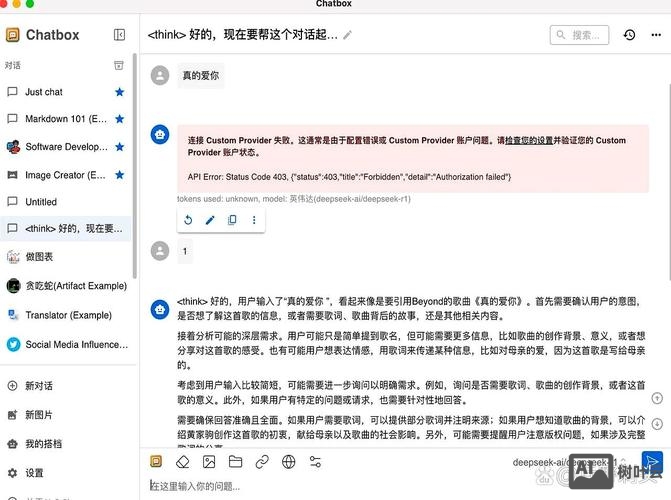The image size is (671, 500).
Task: Open message more actions vertical dots
Action: pyautogui.click(x=254, y=220)
